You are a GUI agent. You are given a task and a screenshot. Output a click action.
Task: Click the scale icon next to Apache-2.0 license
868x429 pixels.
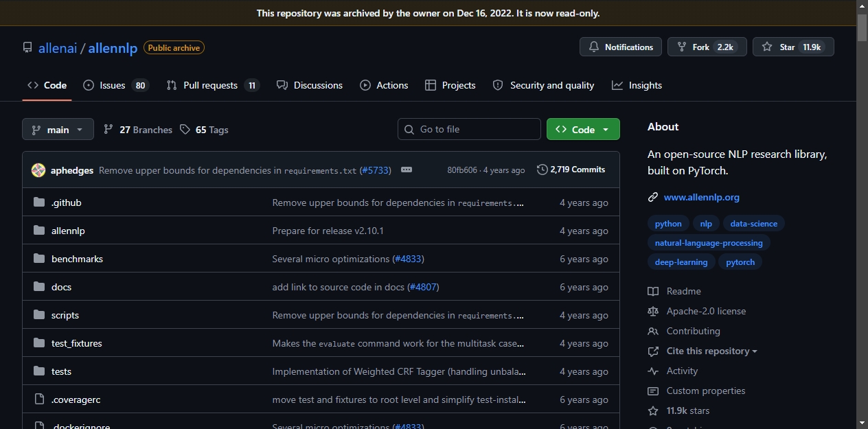(653, 312)
